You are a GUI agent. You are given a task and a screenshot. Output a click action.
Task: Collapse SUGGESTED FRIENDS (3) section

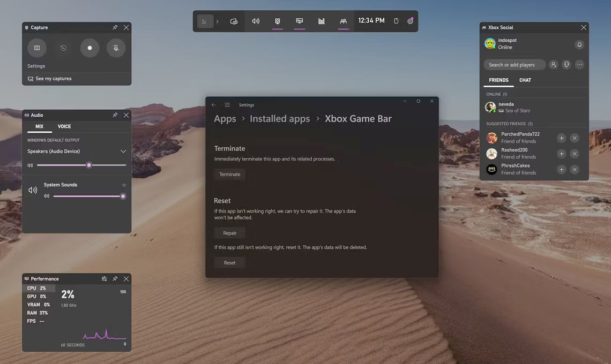coord(509,124)
